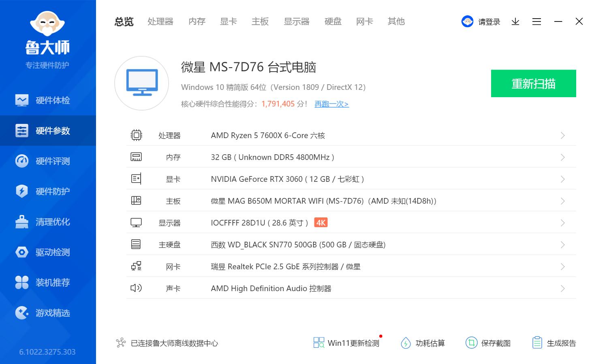Click the 再跑一次 link to rerun benchmark

coord(331,104)
